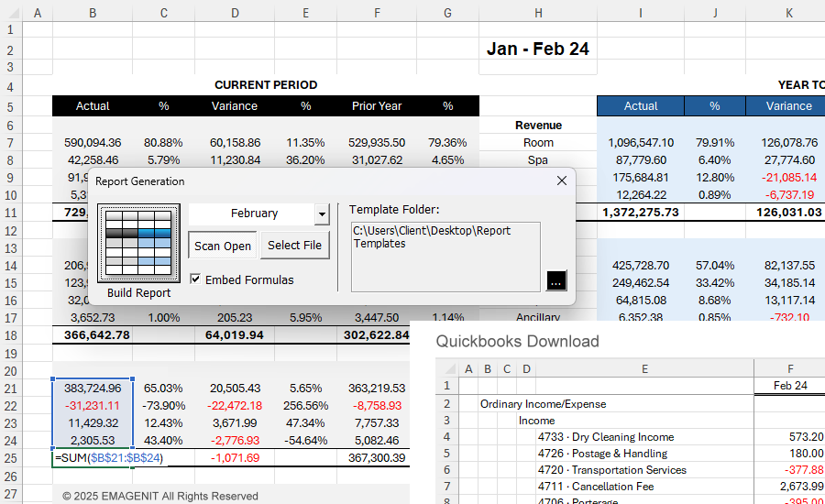Click black Prior Year header cell
The image size is (825, 504).
tap(377, 105)
